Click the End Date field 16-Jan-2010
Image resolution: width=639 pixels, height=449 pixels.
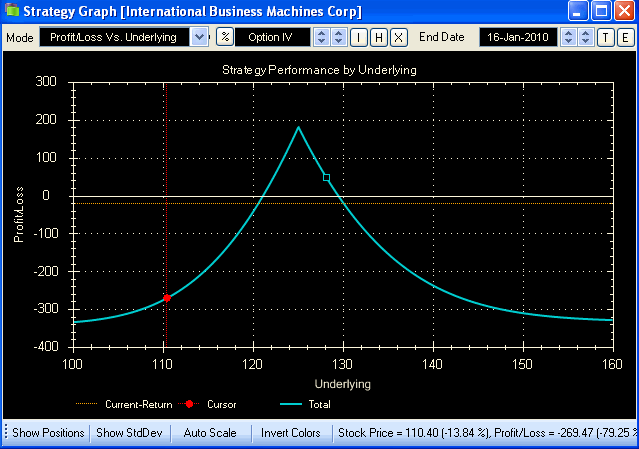click(518, 37)
